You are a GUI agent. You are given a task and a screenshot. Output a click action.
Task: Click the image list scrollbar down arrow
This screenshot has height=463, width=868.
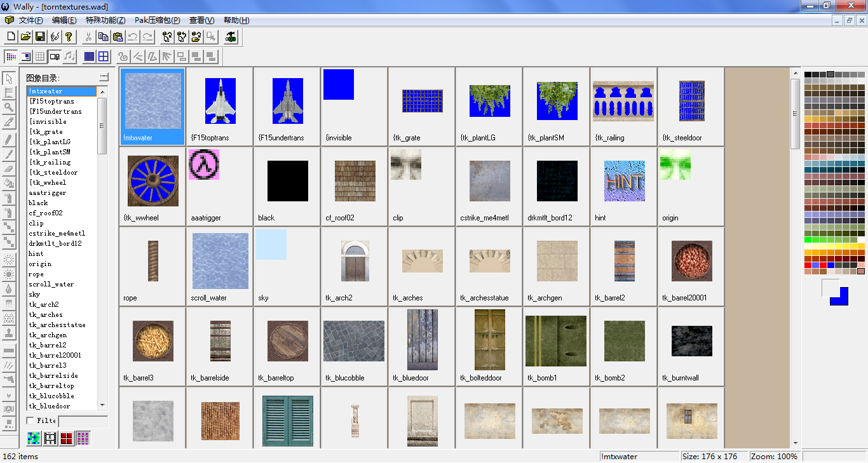[102, 405]
